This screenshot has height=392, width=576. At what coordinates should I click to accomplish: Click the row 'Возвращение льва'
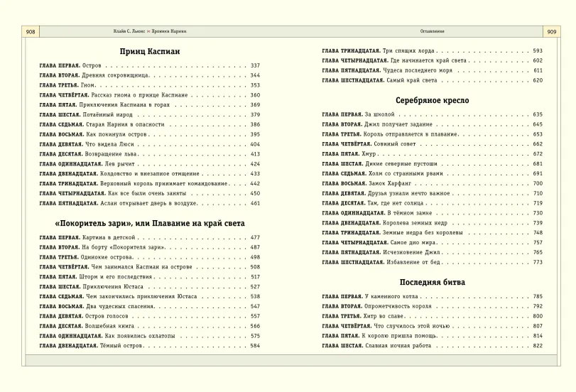[150, 154]
